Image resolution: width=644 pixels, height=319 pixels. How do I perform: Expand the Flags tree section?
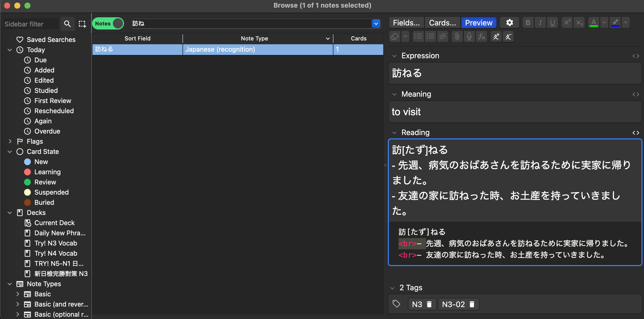point(10,141)
